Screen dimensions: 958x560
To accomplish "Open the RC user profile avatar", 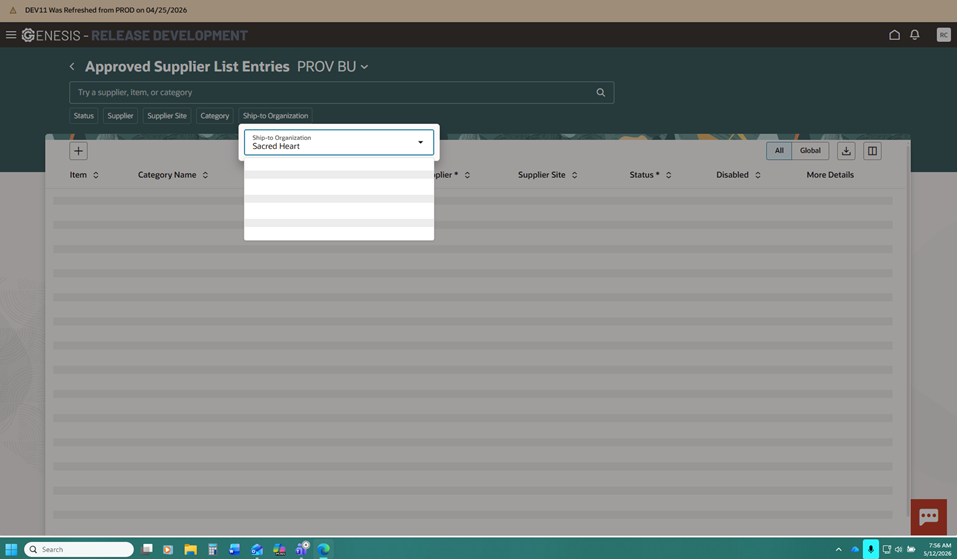I will click(x=943, y=35).
